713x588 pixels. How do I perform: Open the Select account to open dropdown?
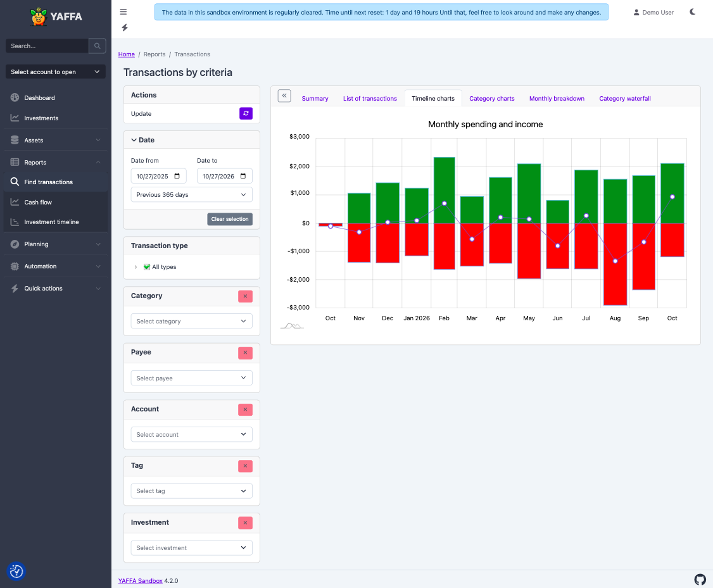(x=56, y=72)
